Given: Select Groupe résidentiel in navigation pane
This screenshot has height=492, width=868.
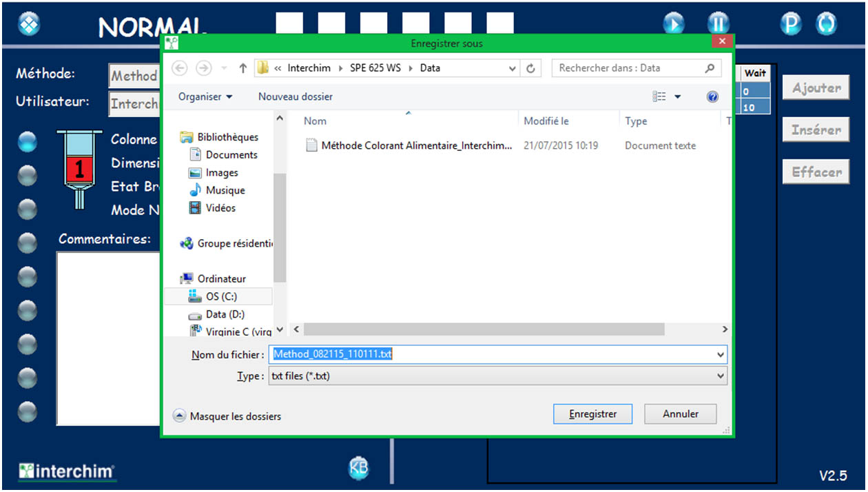Looking at the screenshot, I should point(226,243).
